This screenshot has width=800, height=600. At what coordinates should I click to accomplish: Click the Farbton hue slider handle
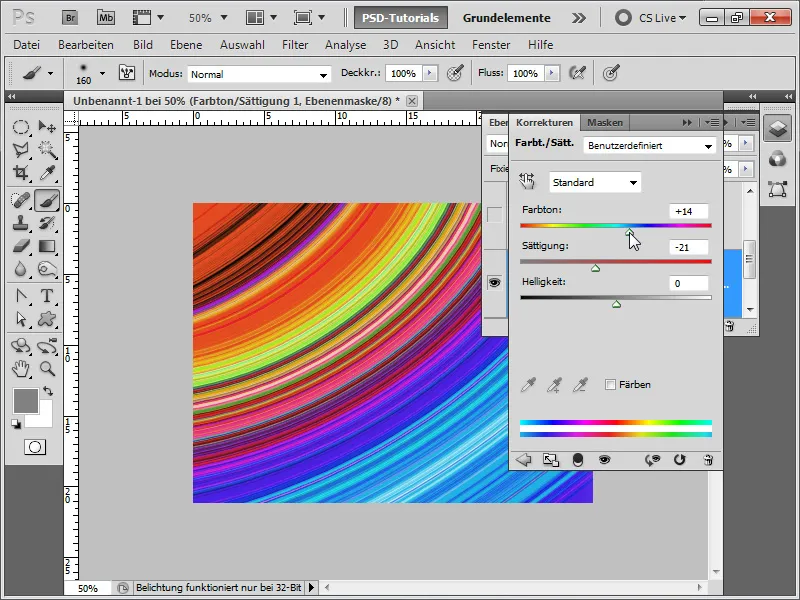pyautogui.click(x=630, y=233)
